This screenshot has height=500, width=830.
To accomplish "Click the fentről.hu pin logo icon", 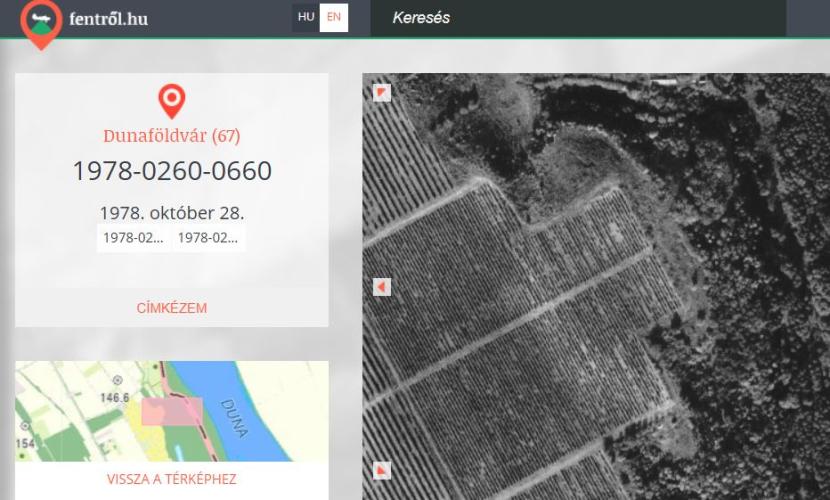I will [41, 24].
